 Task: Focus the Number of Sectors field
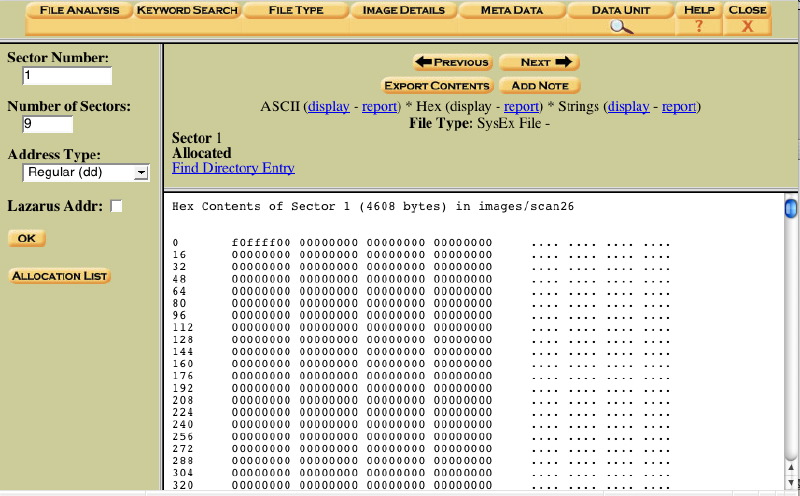[48, 124]
